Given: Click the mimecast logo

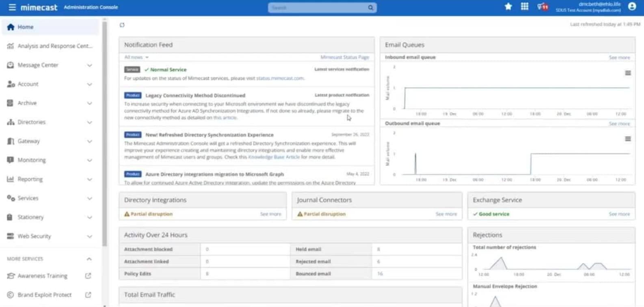Looking at the screenshot, I should point(39,7).
